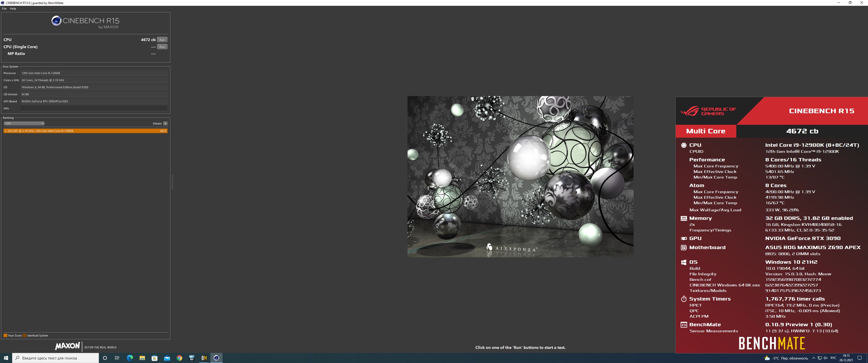Open the Windows Start menu

[x=6, y=358]
